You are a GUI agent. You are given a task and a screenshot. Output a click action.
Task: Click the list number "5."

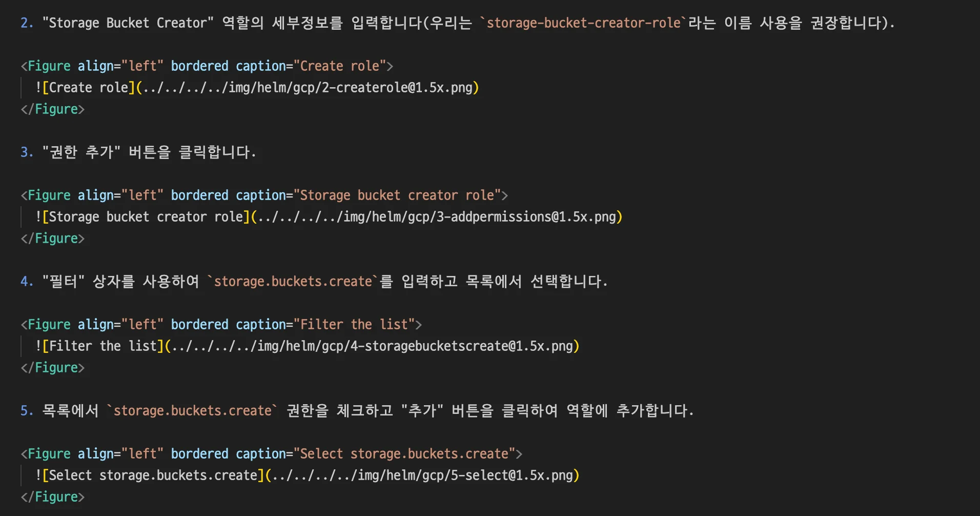point(26,410)
